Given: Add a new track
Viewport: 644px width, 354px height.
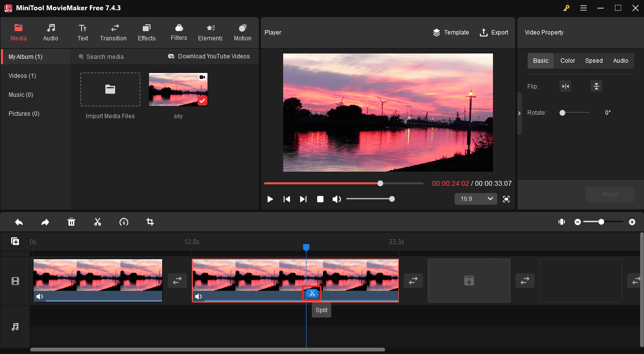Looking at the screenshot, I should [x=15, y=242].
